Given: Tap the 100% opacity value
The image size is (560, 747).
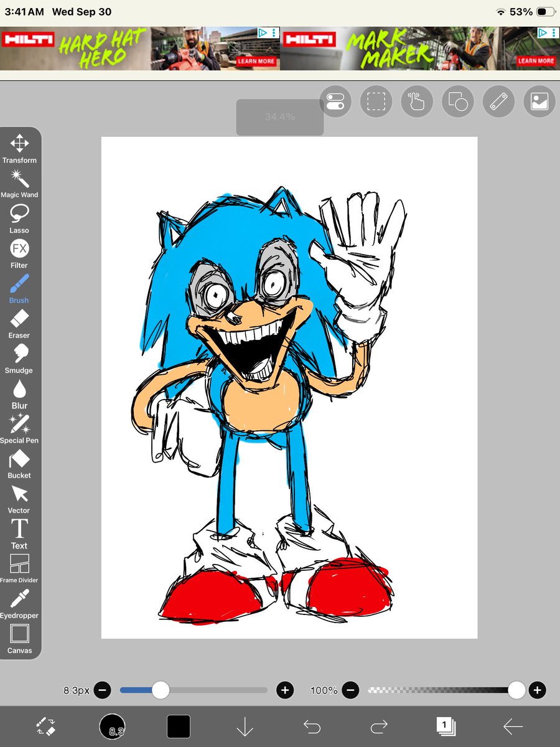Looking at the screenshot, I should click(324, 690).
